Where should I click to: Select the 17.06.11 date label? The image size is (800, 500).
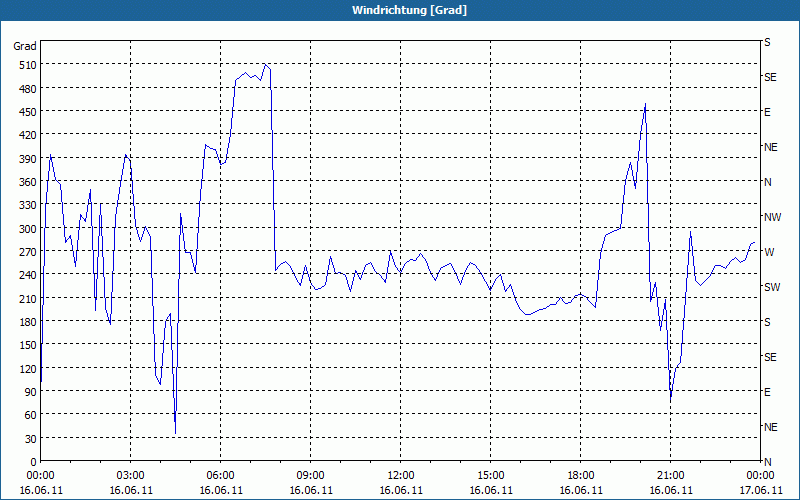pyautogui.click(x=760, y=490)
